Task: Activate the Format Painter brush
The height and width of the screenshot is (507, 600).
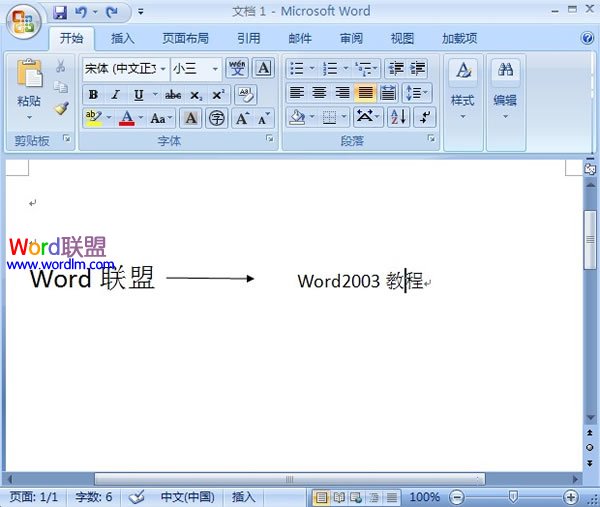Action: point(61,108)
